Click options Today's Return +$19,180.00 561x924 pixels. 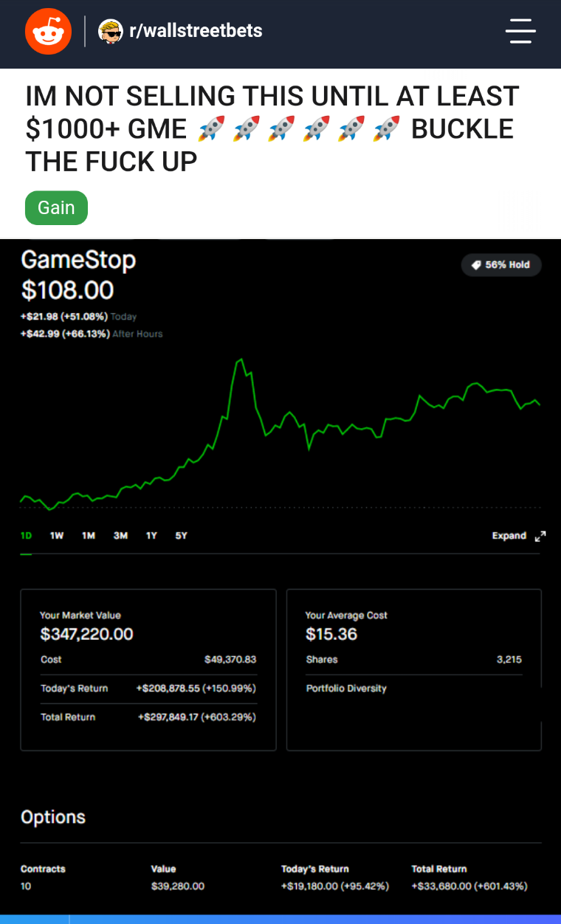tap(335, 886)
